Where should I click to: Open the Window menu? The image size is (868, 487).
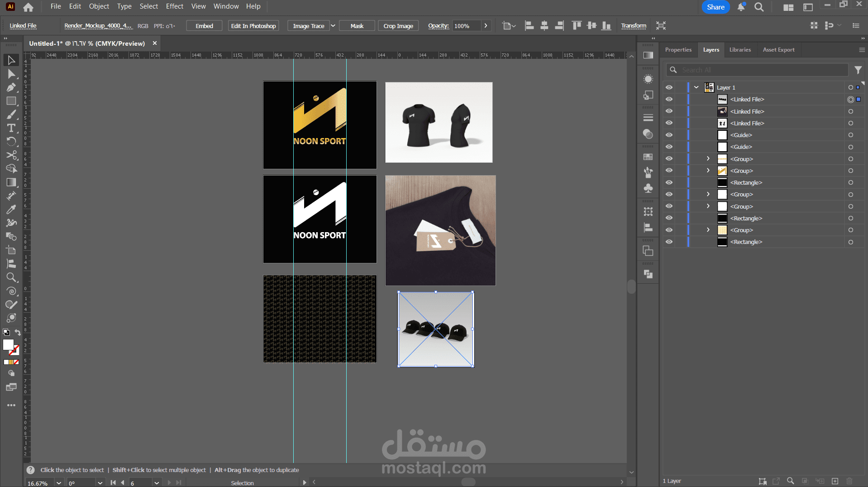click(x=226, y=6)
